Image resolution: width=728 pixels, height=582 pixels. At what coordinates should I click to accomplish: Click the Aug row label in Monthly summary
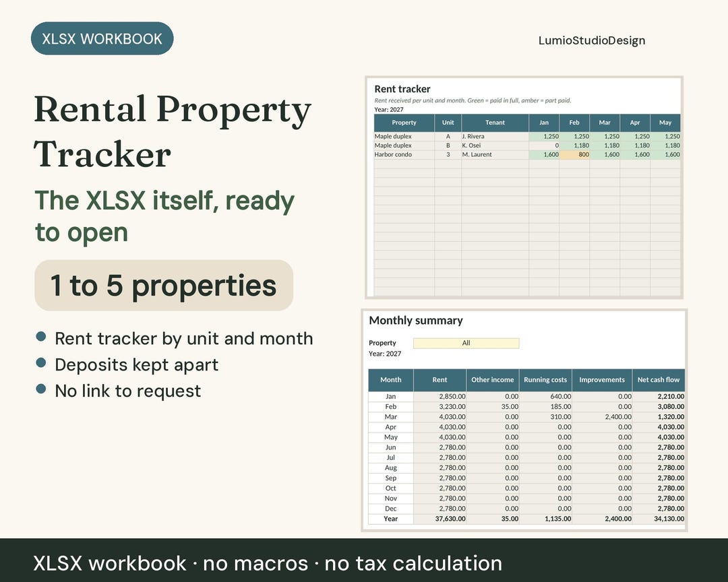(x=390, y=468)
